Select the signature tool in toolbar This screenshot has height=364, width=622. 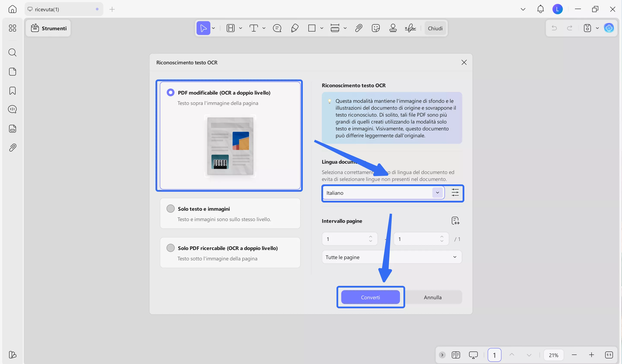pyautogui.click(x=410, y=28)
